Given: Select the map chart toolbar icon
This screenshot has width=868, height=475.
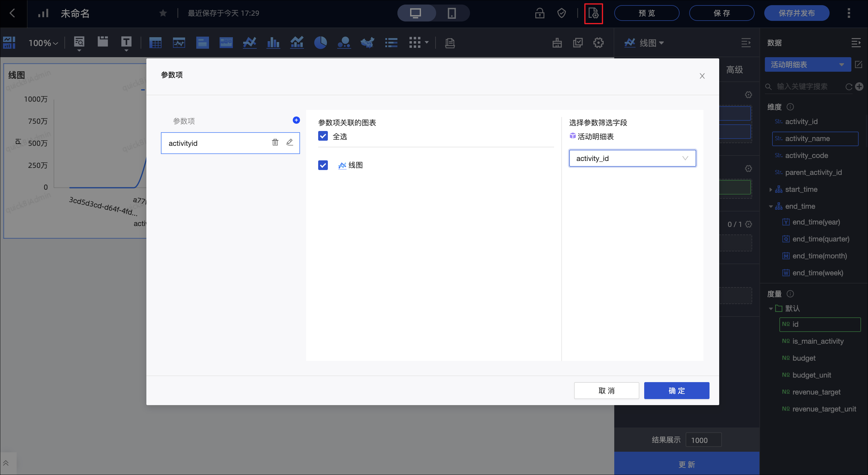Looking at the screenshot, I should [x=367, y=43].
